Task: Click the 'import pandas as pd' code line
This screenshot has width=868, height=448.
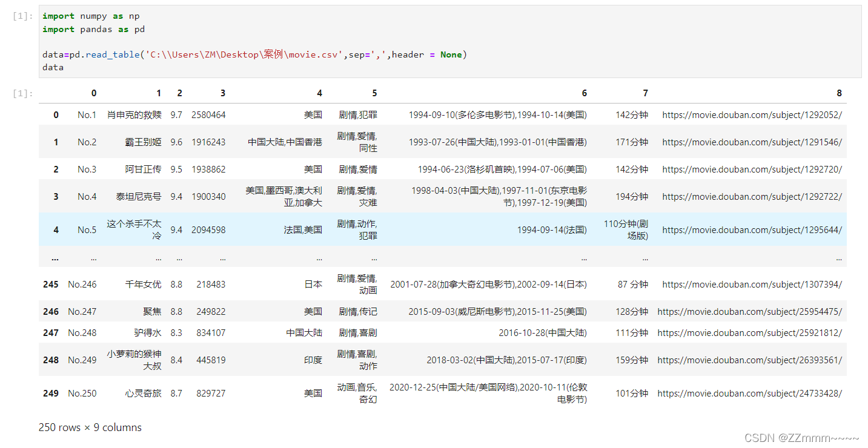Action: tap(93, 29)
